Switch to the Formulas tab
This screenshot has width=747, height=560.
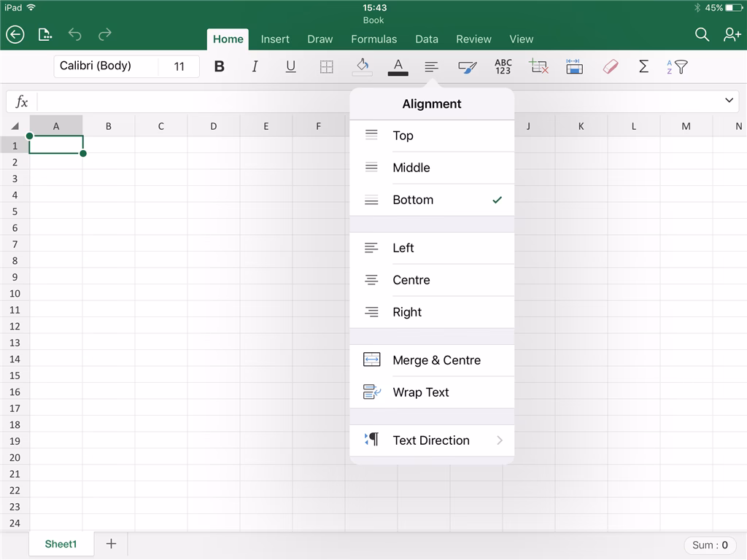coord(373,39)
